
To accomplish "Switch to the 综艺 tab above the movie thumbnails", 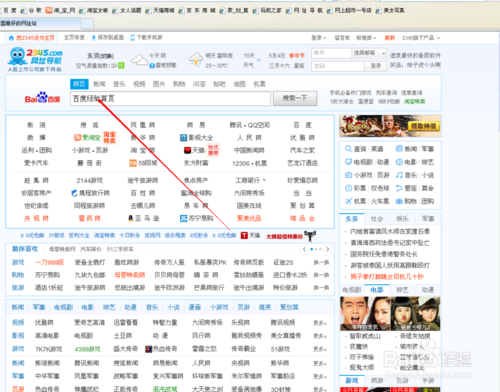I will point(402,290).
